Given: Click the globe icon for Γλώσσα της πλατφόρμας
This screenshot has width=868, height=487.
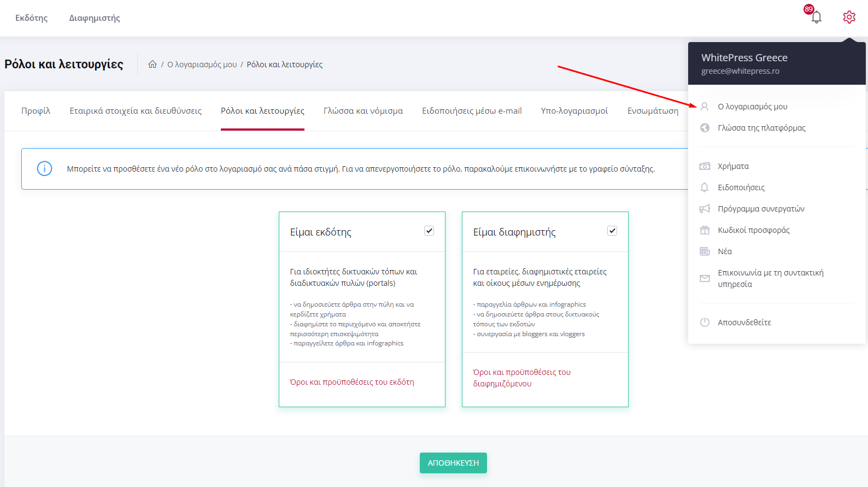Looking at the screenshot, I should click(705, 128).
